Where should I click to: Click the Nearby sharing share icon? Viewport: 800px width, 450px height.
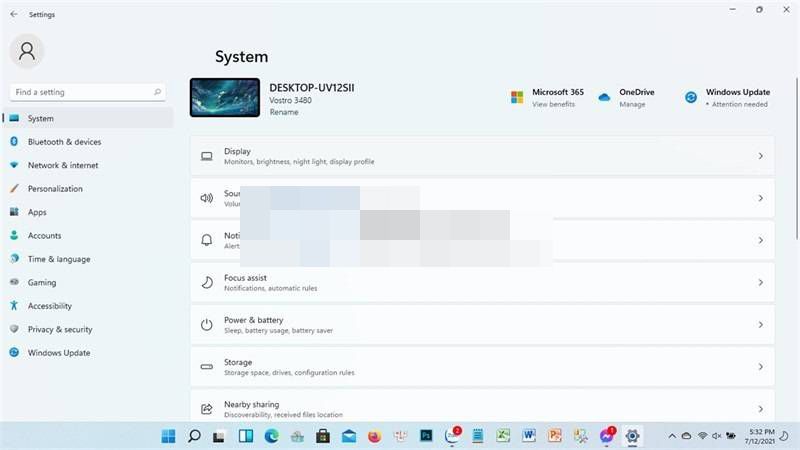(x=207, y=409)
